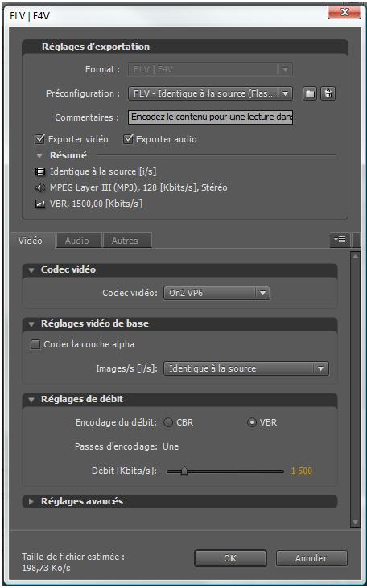Collapse the Résumé section triangle

tap(39, 155)
